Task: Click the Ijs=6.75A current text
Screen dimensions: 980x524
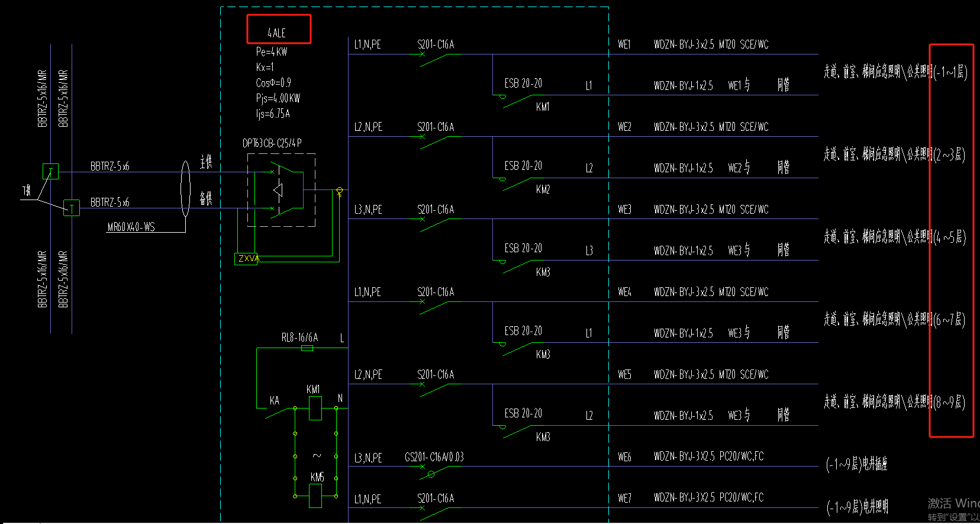Action: [273, 114]
